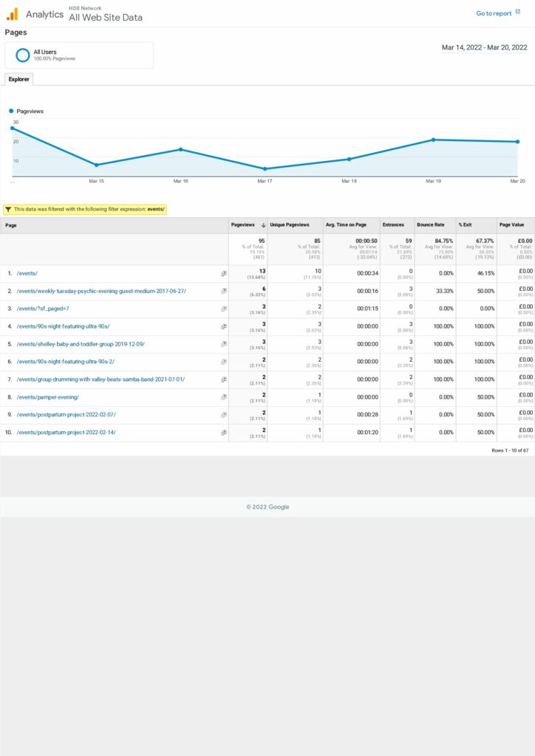The height and width of the screenshot is (756, 535).
Task: Sort by the Bounce Rate column header
Action: (430, 224)
